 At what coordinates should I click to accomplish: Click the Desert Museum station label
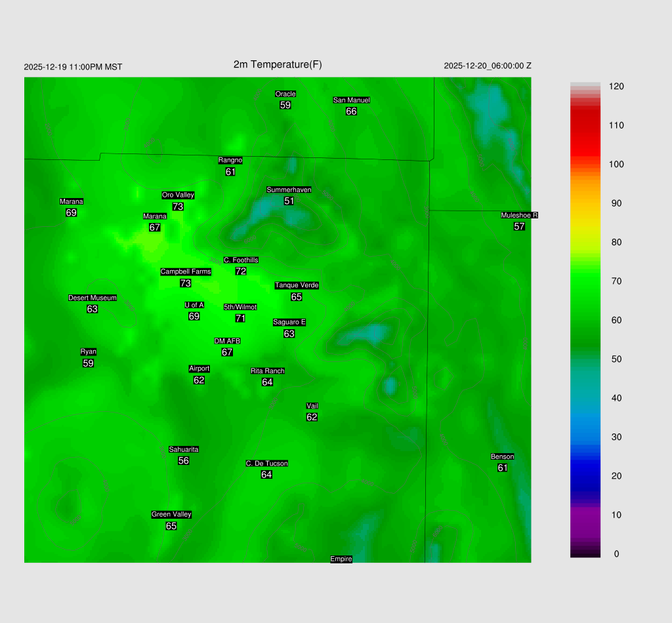[93, 298]
